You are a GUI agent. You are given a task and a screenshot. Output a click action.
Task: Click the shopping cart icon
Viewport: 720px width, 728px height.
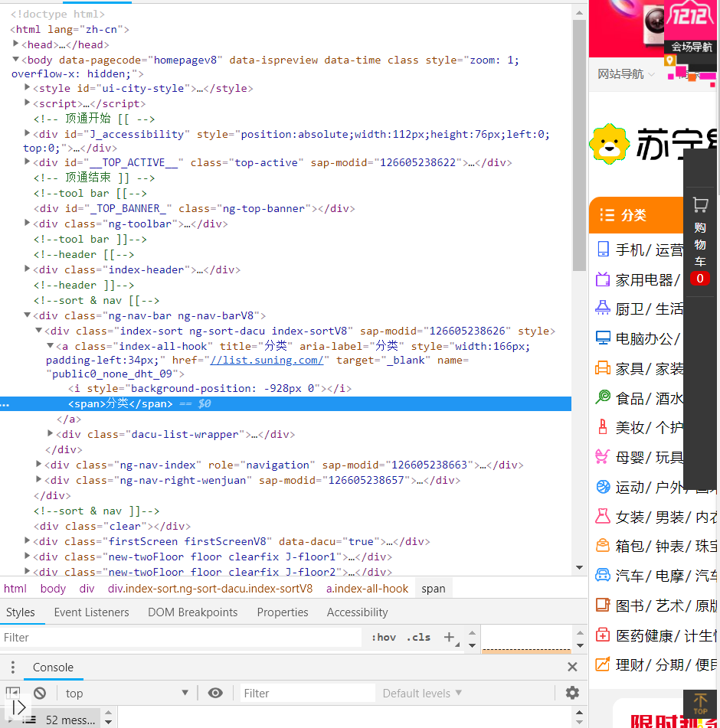(700, 204)
